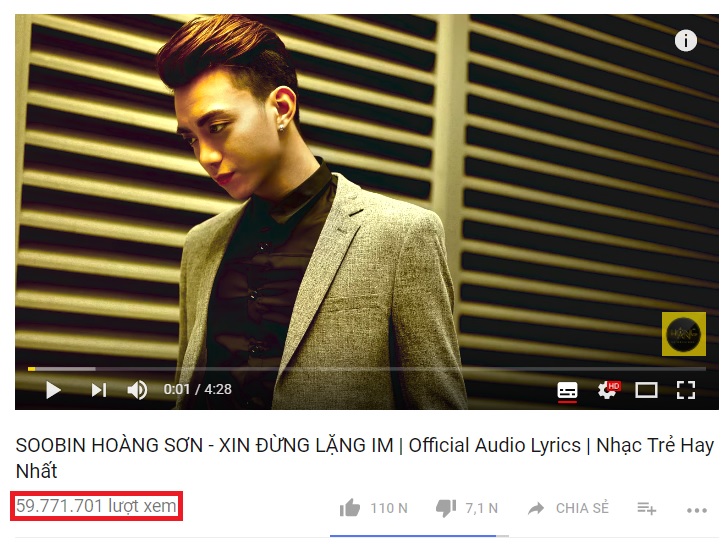Click the 110 N like count
Viewport: 724px width, 545px height.
(x=389, y=508)
